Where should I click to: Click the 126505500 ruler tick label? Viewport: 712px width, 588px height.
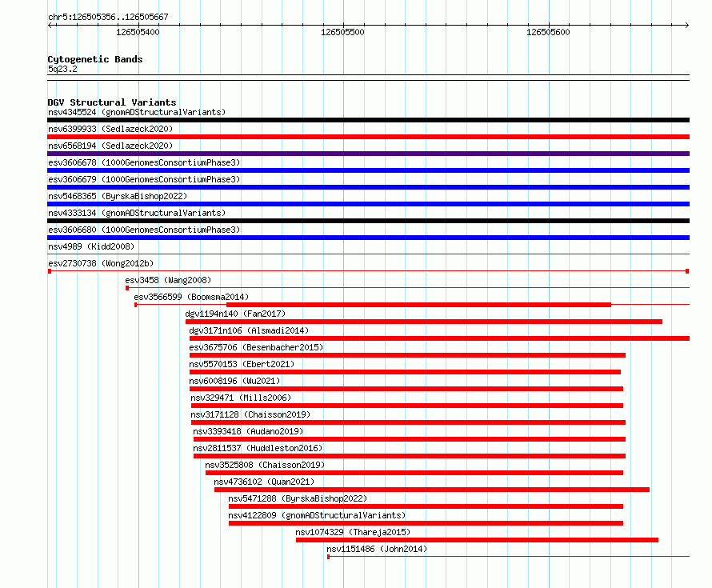point(342,32)
